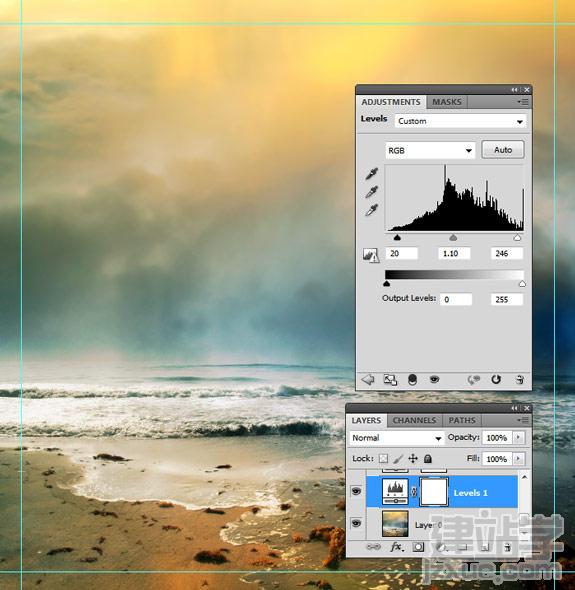Image resolution: width=575 pixels, height=590 pixels.
Task: Select the Levels 1 adjustment thumbnail
Action: (395, 491)
